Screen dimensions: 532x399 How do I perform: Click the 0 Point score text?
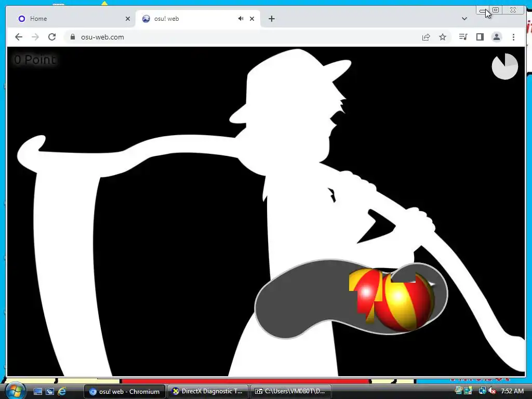click(x=35, y=60)
